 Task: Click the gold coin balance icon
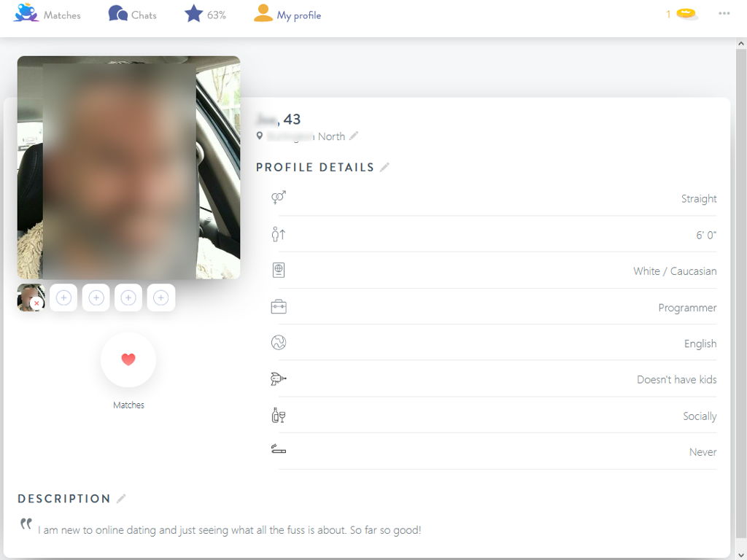coord(686,14)
